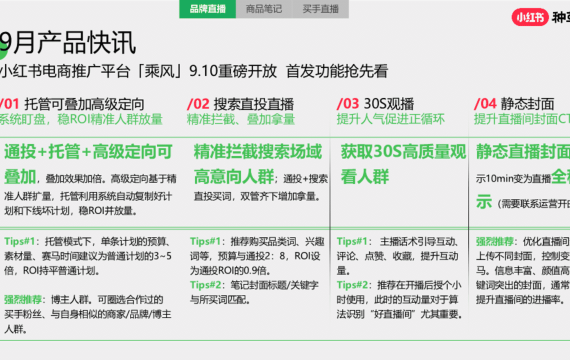Click the 小红书 logo badge

coord(530,17)
